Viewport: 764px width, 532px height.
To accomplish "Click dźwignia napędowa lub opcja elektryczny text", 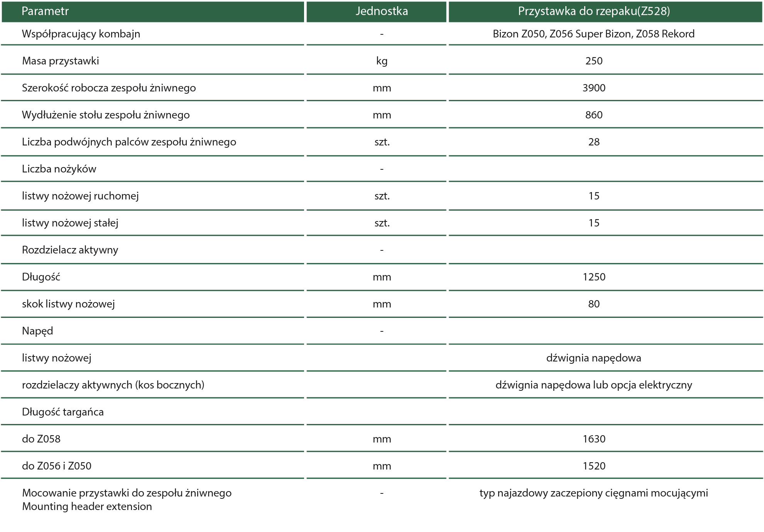I will (x=593, y=385).
